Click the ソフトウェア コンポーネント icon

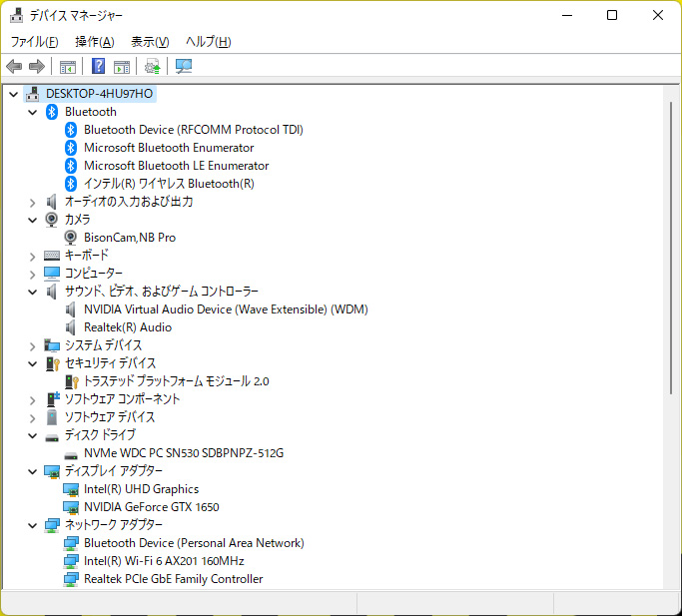pyautogui.click(x=53, y=399)
